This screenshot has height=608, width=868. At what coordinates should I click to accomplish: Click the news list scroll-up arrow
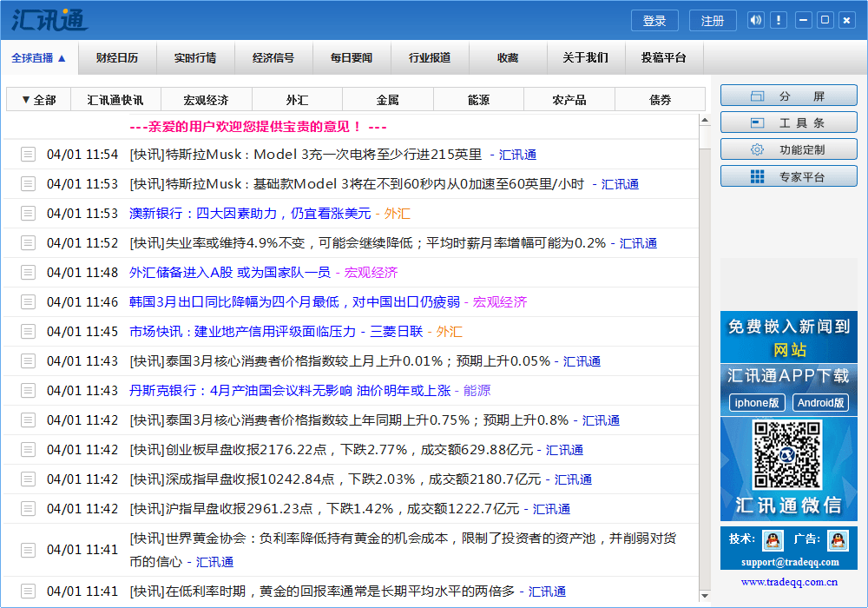pos(705,120)
